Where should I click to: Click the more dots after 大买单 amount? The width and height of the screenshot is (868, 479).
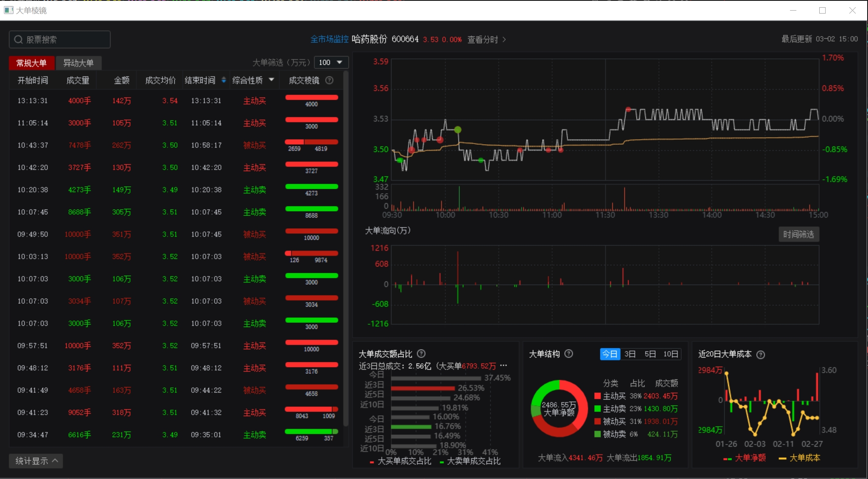point(504,366)
